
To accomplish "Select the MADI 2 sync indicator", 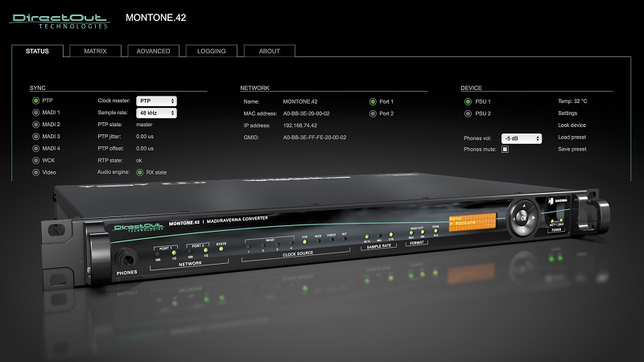I will coord(35,125).
